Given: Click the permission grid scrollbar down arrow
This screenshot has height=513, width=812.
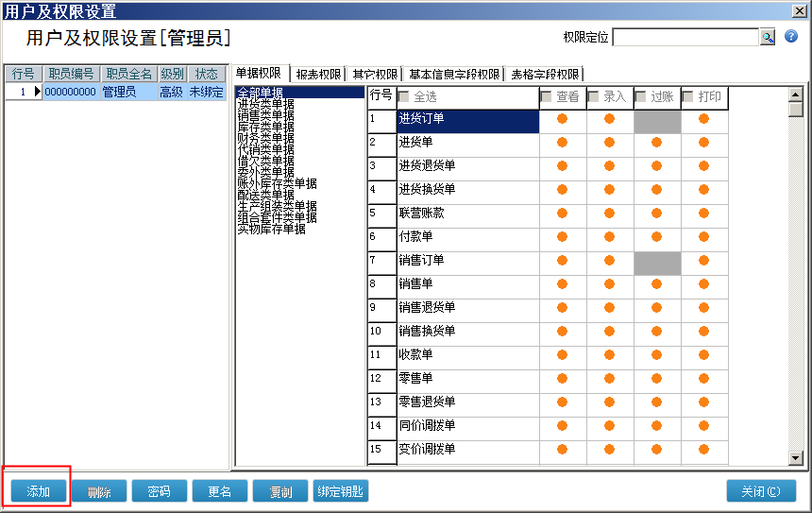Looking at the screenshot, I should click(x=795, y=458).
